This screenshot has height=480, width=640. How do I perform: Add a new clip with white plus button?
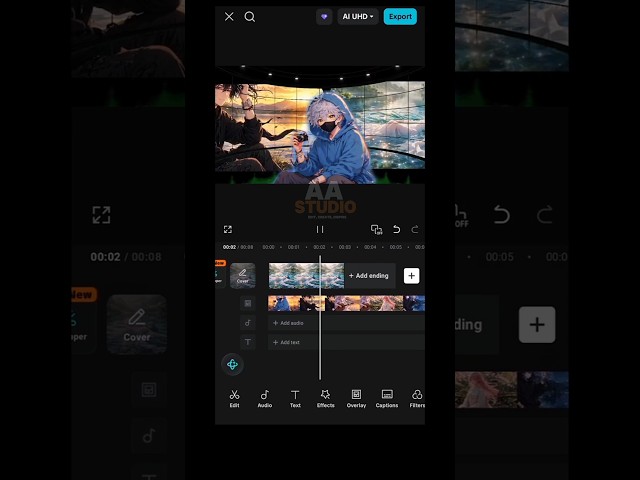coord(411,276)
